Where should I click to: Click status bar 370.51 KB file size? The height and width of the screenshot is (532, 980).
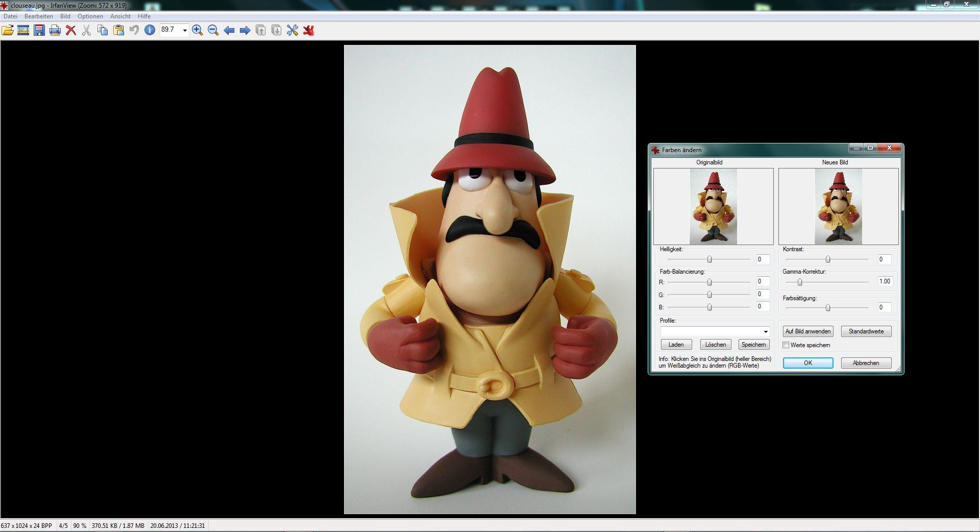(x=118, y=525)
